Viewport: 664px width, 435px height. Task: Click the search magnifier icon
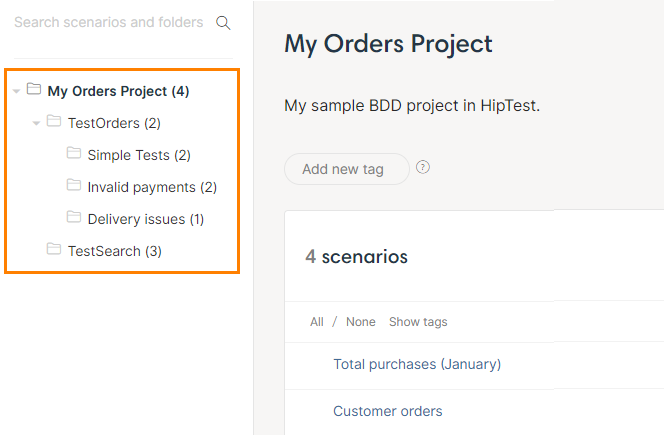[x=224, y=23]
